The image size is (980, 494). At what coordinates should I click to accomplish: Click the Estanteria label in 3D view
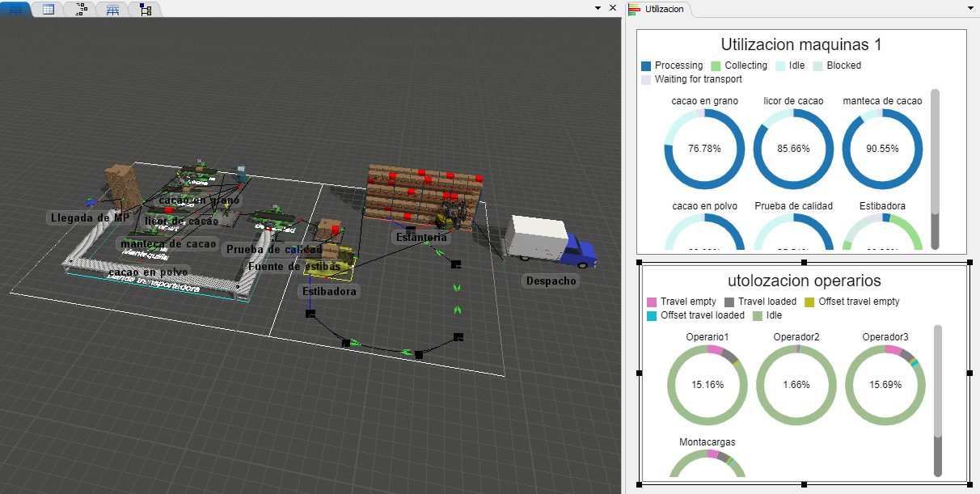click(420, 238)
